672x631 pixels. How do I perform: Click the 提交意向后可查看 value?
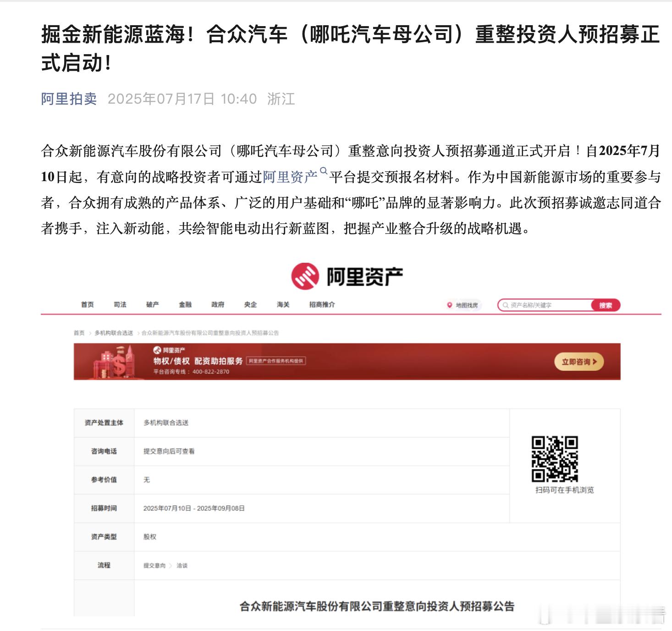point(169,451)
